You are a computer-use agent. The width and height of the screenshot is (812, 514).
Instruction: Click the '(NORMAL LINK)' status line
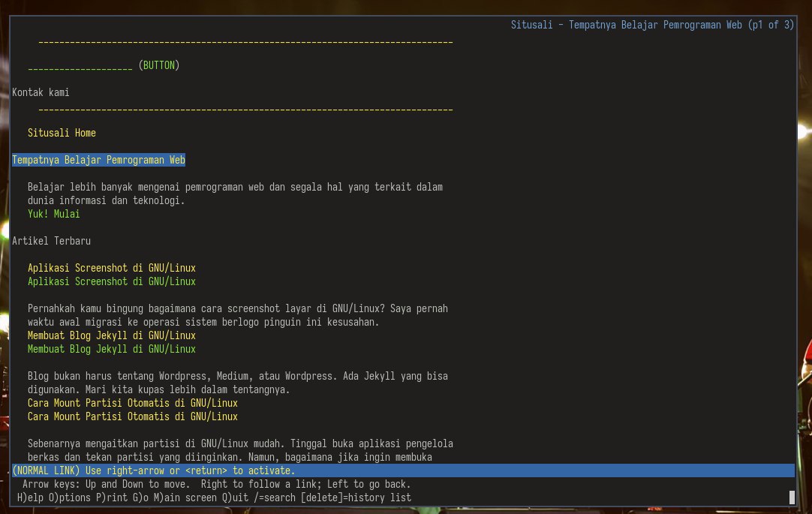[404, 470]
